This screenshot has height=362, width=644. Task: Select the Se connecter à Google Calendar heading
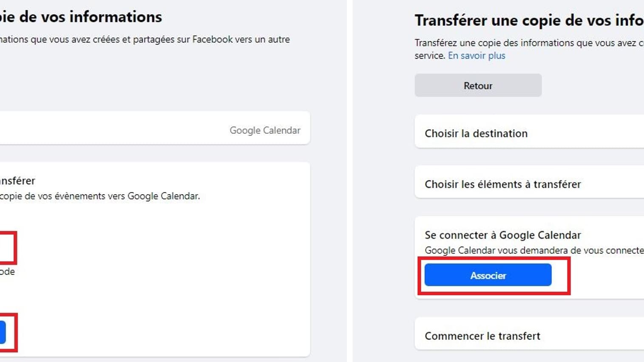502,235
